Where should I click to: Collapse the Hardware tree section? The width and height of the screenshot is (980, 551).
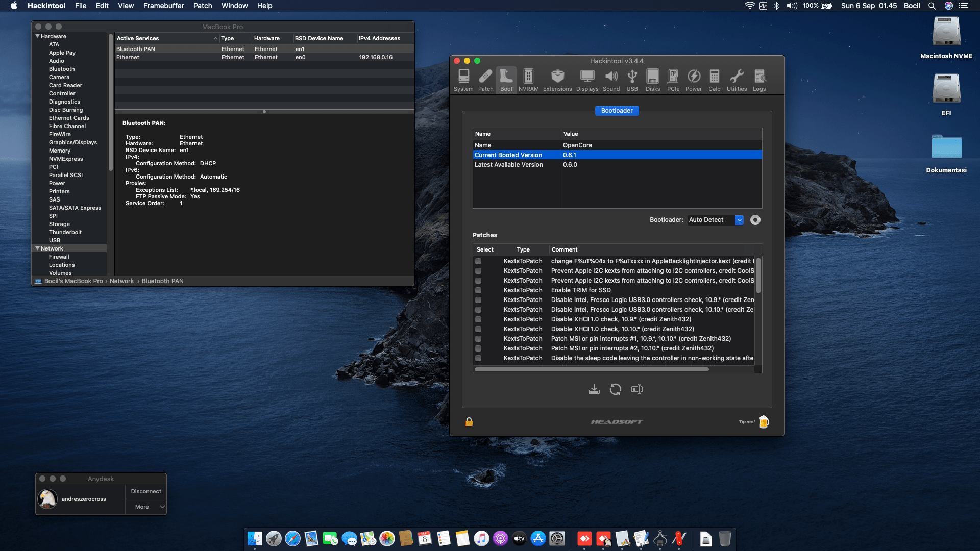click(37, 36)
